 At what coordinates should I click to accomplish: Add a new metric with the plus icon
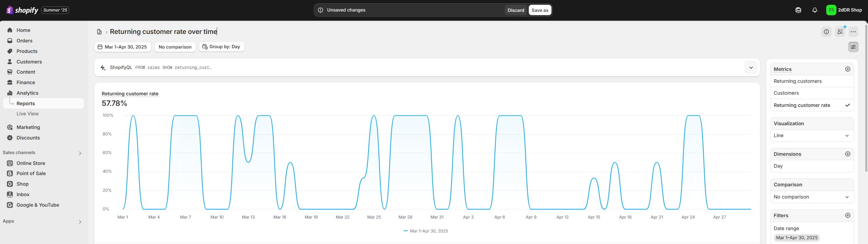tap(848, 69)
